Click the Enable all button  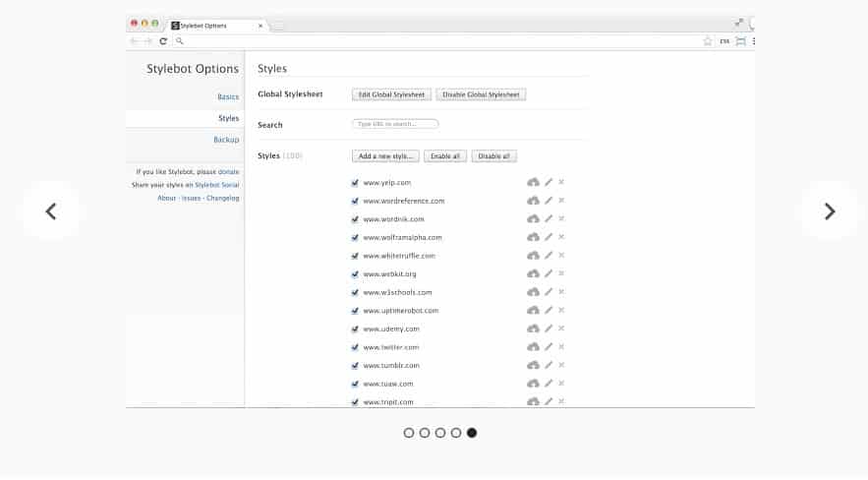pyautogui.click(x=445, y=156)
